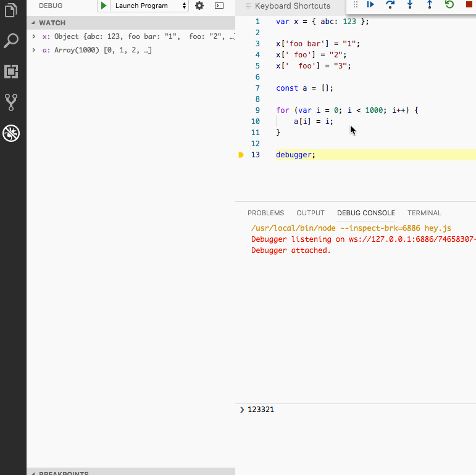Click Step Over in the debug toolbar

pos(390,4)
